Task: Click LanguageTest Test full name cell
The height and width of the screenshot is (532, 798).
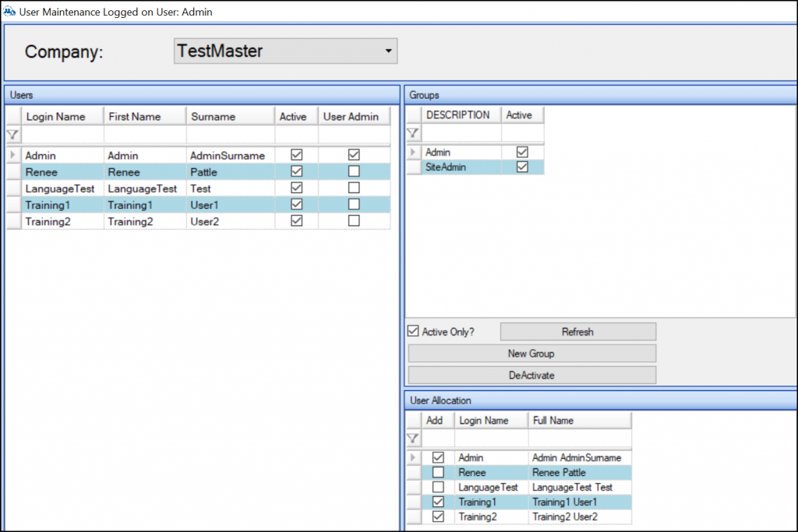Action: coord(580,487)
